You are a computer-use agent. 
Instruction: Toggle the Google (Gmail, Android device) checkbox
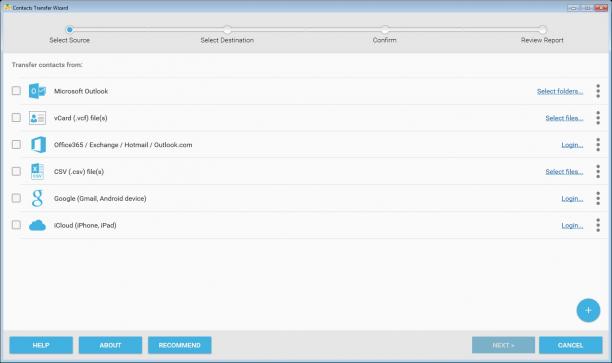pyautogui.click(x=16, y=198)
